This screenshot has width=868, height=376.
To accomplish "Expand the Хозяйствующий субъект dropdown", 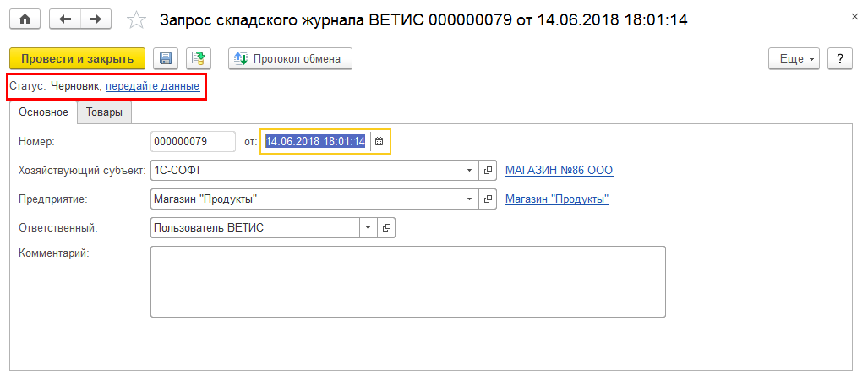I will (470, 170).
